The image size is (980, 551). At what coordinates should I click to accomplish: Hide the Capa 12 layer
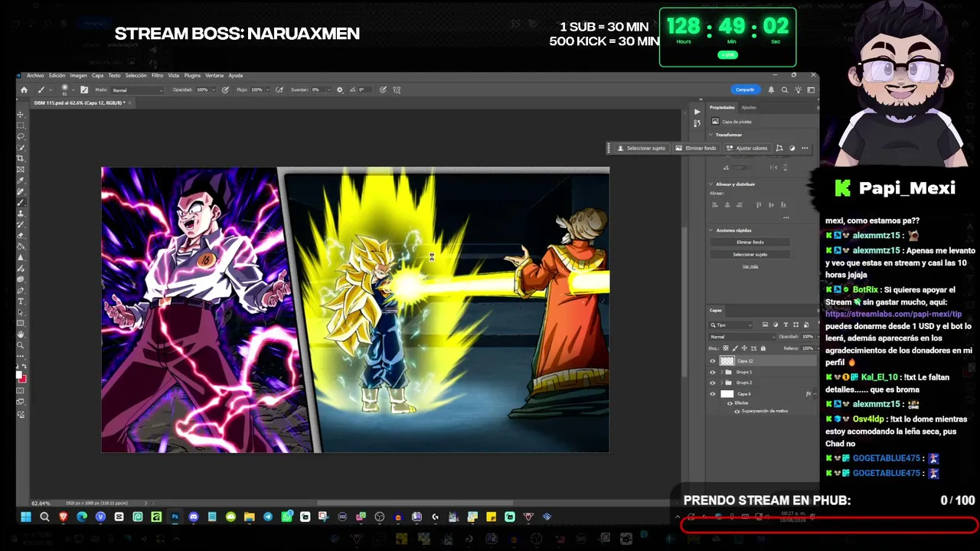tap(713, 361)
